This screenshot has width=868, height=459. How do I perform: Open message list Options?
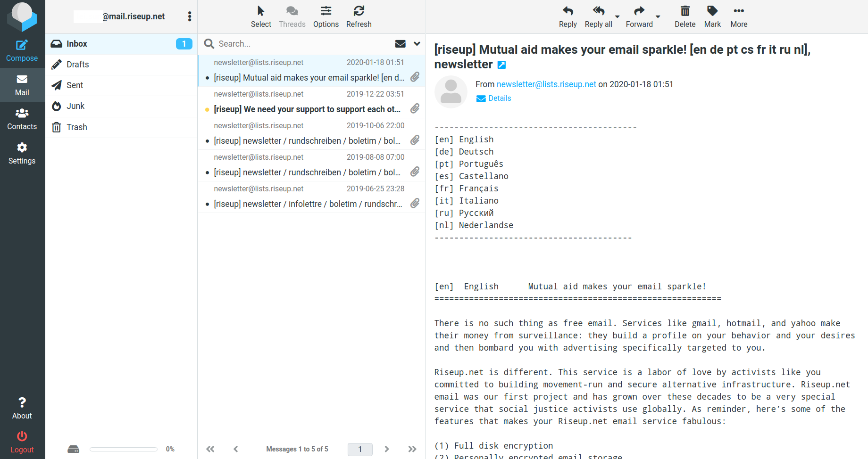click(326, 16)
